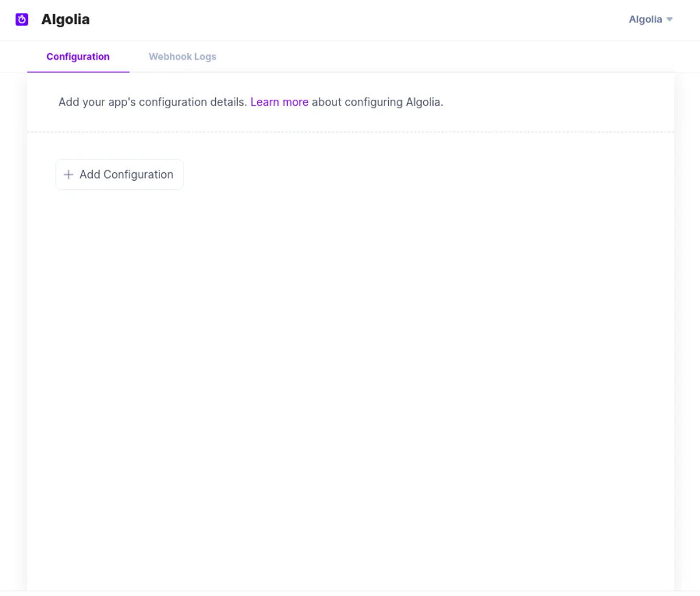
Task: Open the Learn more link
Action: coord(279,102)
